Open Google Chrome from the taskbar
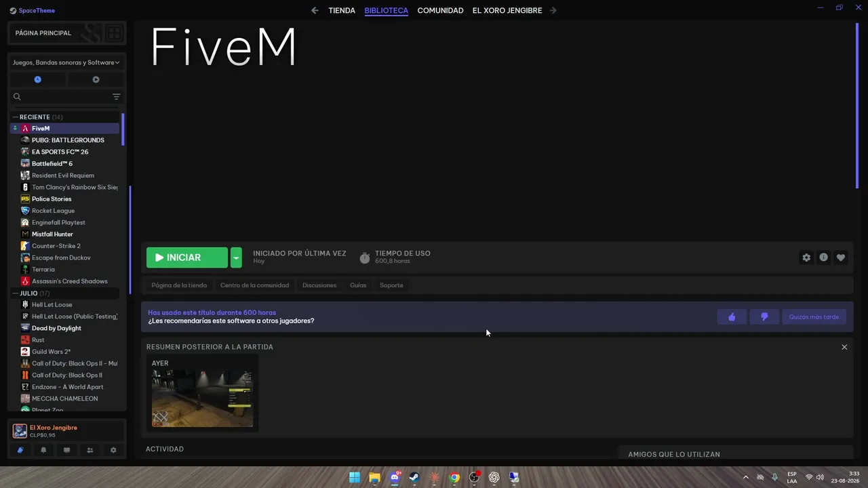868x488 pixels. click(x=454, y=477)
